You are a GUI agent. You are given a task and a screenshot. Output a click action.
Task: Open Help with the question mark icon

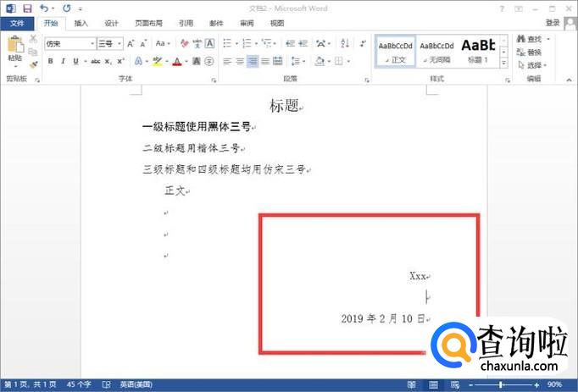[x=502, y=8]
